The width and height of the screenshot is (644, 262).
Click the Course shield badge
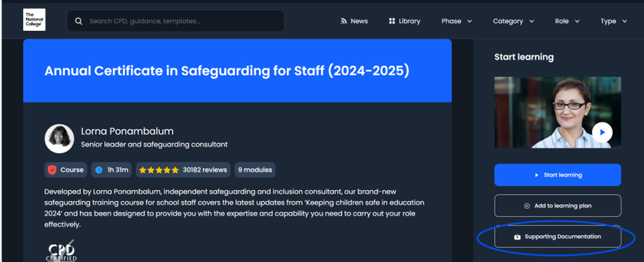(x=66, y=170)
